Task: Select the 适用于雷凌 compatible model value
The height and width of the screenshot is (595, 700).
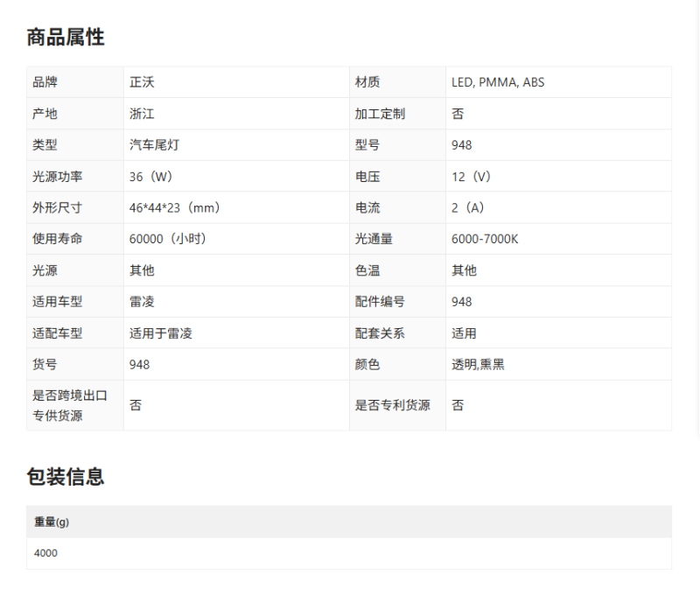Action: point(161,333)
